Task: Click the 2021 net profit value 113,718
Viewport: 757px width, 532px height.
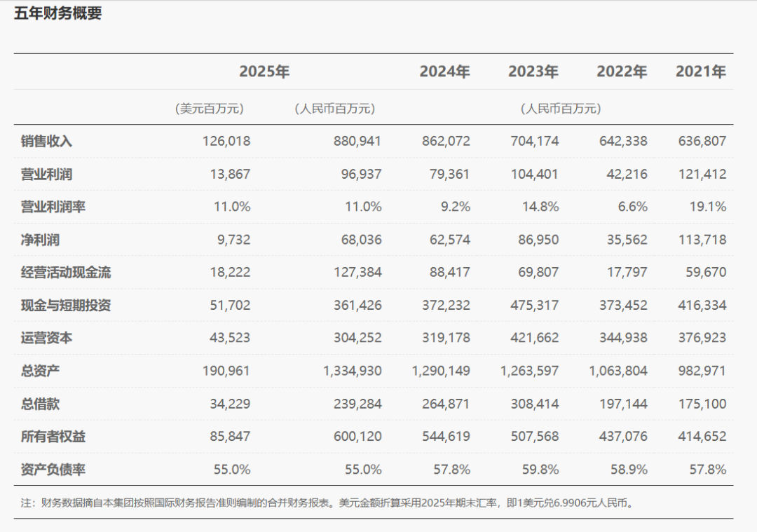Action: coord(702,240)
